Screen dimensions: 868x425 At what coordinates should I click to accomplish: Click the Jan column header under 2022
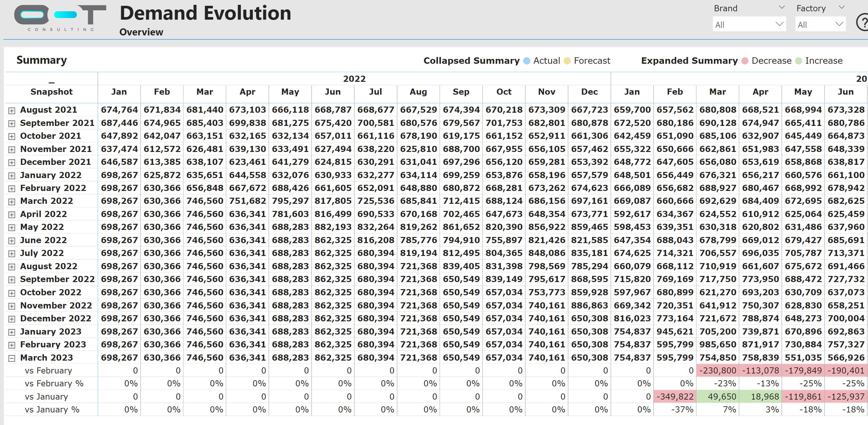119,92
